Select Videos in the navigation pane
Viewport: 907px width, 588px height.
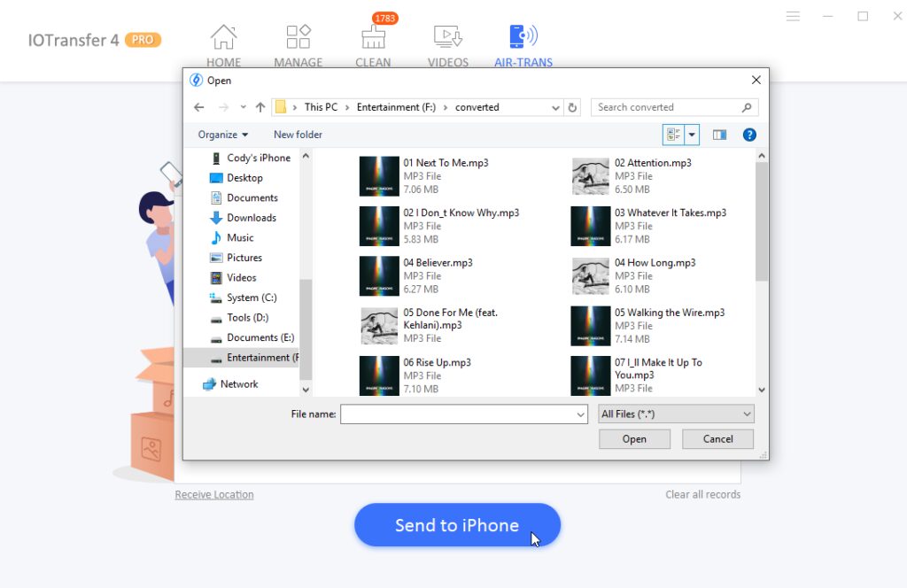[233, 278]
